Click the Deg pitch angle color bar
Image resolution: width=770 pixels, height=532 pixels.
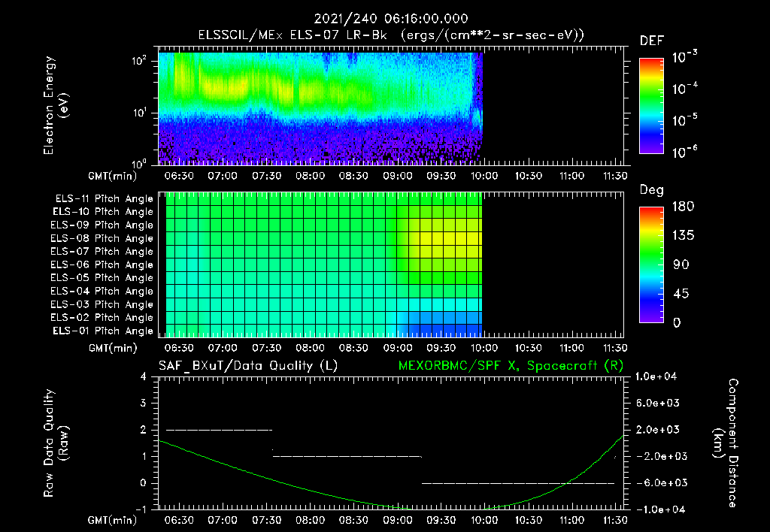click(x=651, y=264)
